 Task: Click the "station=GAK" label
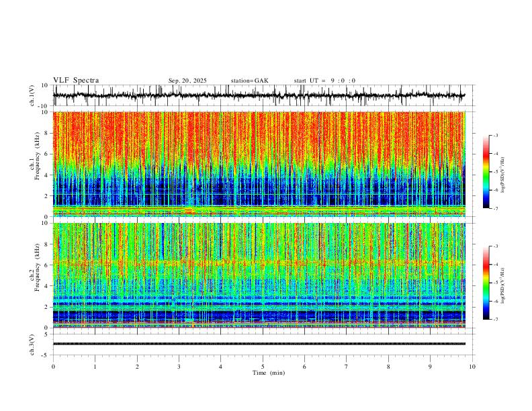[x=249, y=81]
